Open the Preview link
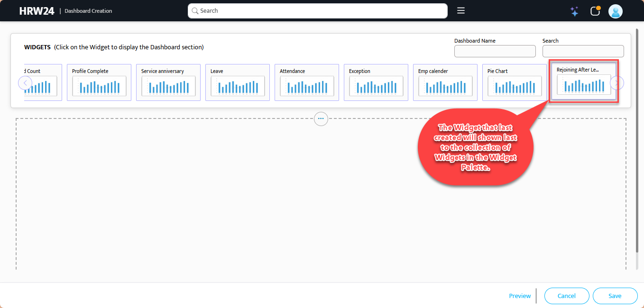Screen dimensions: 644x308 pyautogui.click(x=520, y=296)
